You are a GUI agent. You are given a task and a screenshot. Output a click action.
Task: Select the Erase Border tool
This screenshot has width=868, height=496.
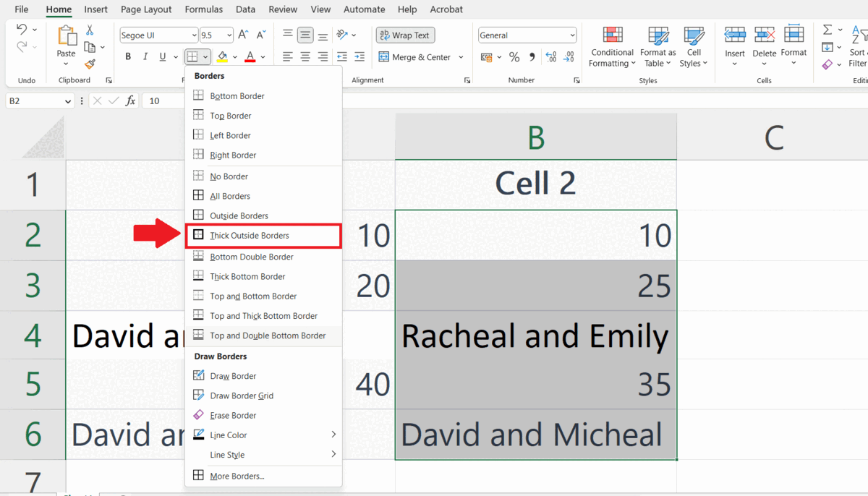239,414
